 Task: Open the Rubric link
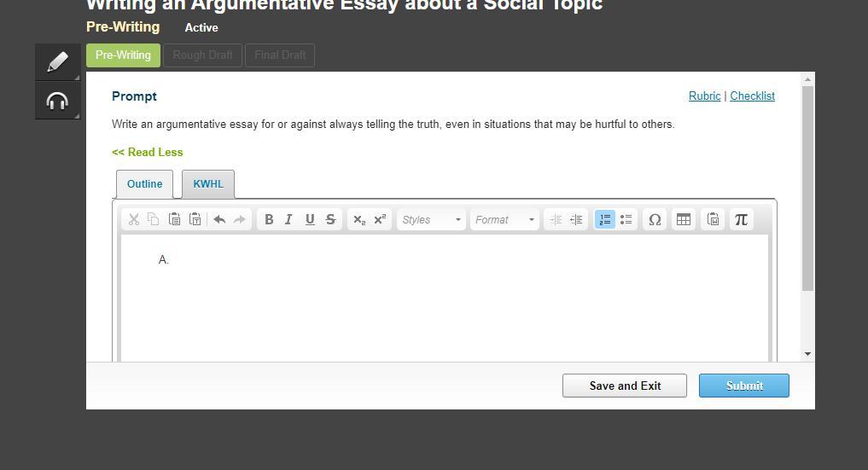(704, 96)
